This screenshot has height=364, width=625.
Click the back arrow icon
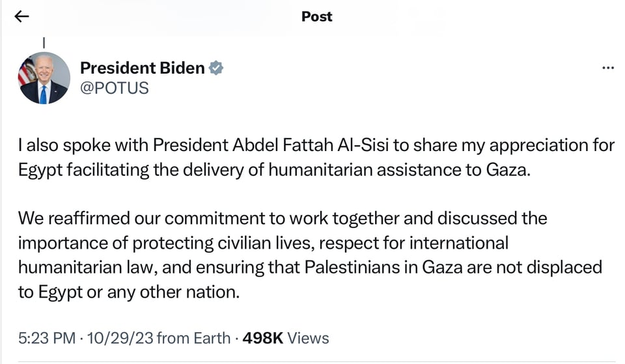[x=22, y=17]
